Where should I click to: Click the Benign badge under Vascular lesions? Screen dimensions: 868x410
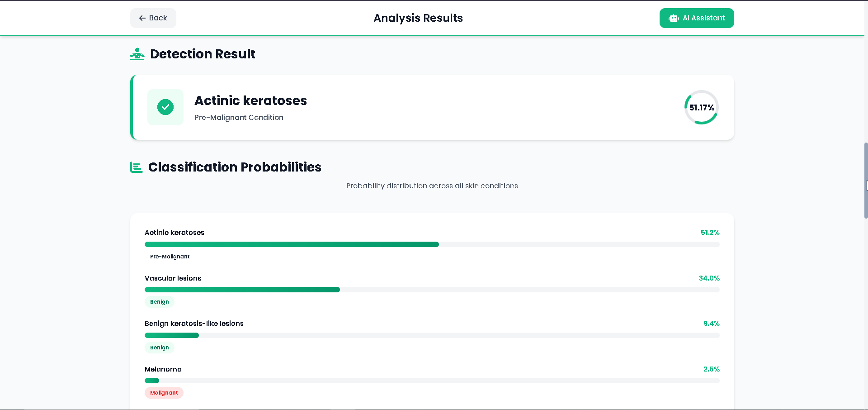click(x=159, y=301)
